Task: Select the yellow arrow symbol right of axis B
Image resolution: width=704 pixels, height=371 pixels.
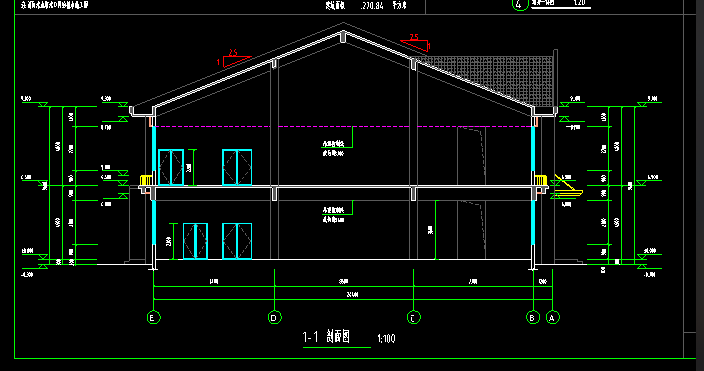Action: tap(568, 186)
